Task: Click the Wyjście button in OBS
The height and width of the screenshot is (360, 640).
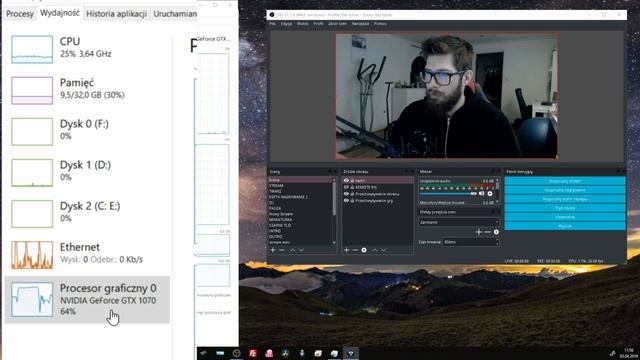Action: click(x=565, y=226)
